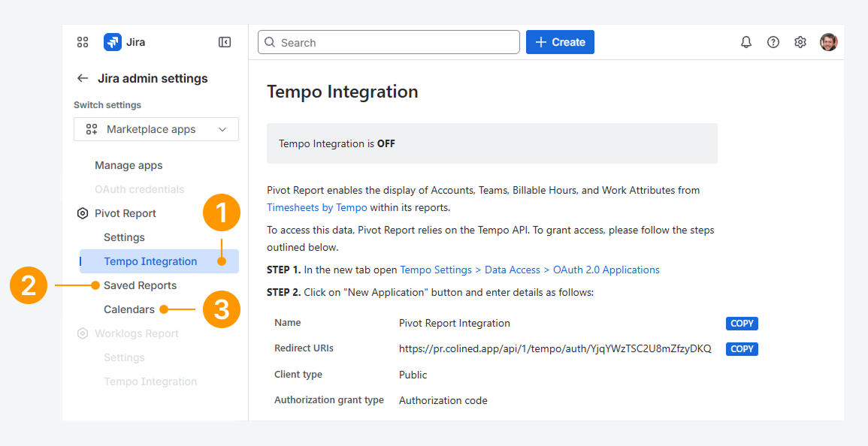Click the 'Authorization code' value
The image size is (868, 446).
[x=443, y=400]
